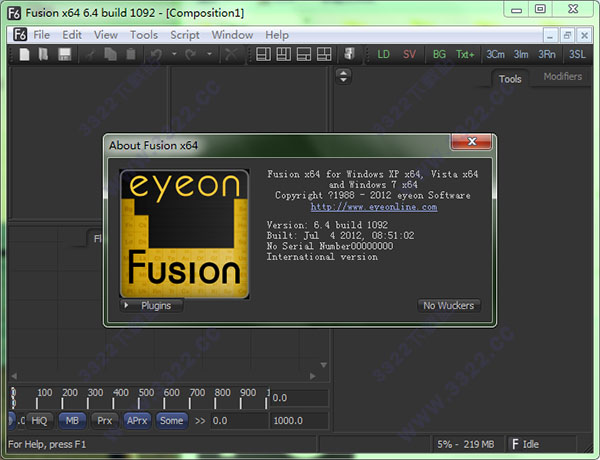Click the F6 application icon in menu bar
Viewport: 600px width, 460px height.
click(x=20, y=35)
